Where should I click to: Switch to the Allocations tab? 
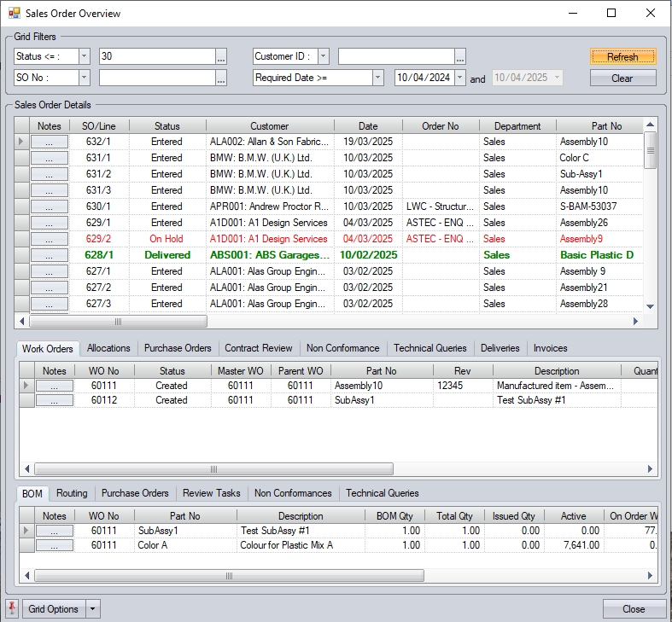pyautogui.click(x=108, y=348)
